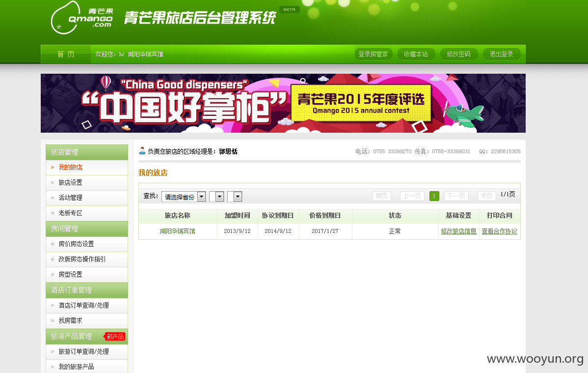Click the phone number 0755 33399270
Screen dimensions: 588x373
click(392, 151)
